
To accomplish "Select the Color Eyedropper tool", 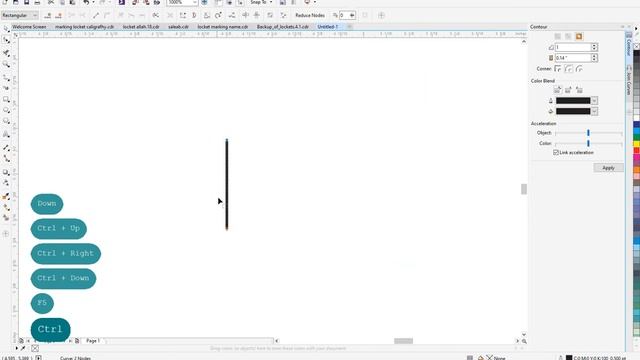I will point(6,197).
